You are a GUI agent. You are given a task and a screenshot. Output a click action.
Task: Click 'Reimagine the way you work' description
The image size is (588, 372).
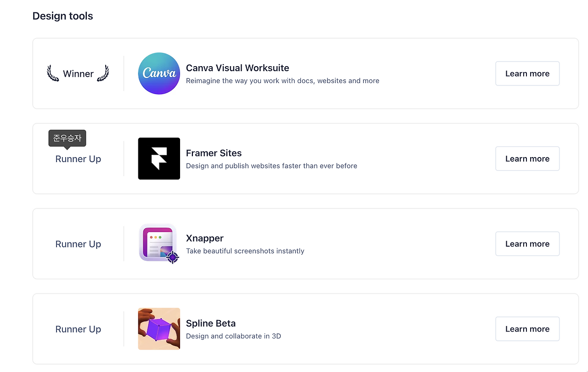[283, 81]
